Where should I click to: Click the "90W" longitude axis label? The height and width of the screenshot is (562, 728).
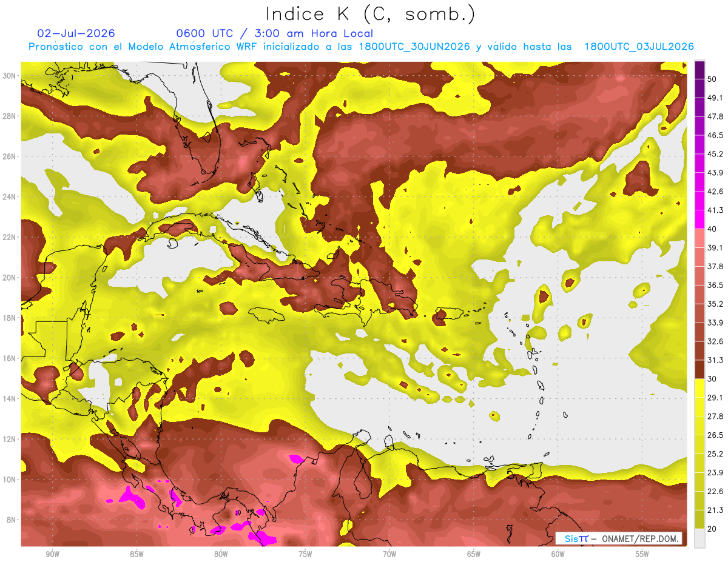tap(52, 554)
